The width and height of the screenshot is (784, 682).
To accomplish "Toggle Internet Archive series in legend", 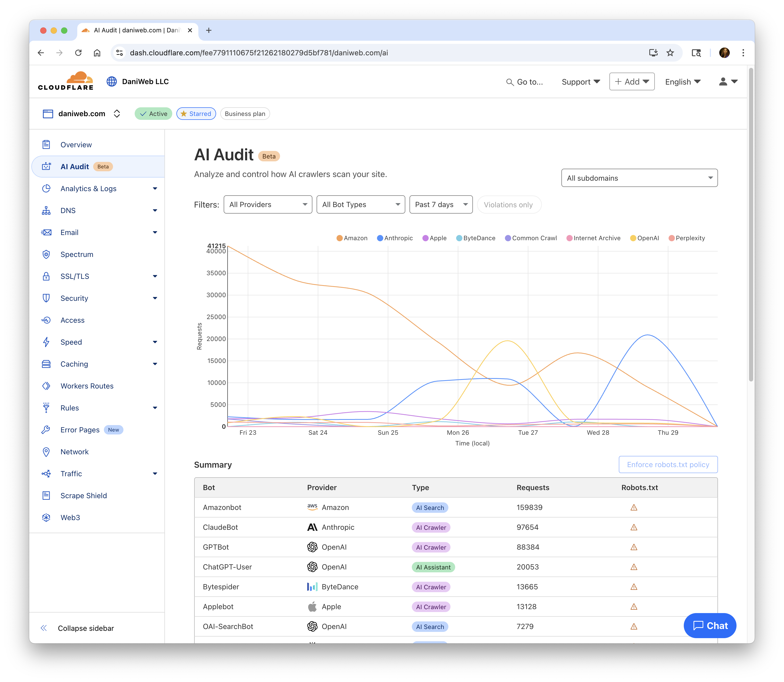I will click(593, 238).
